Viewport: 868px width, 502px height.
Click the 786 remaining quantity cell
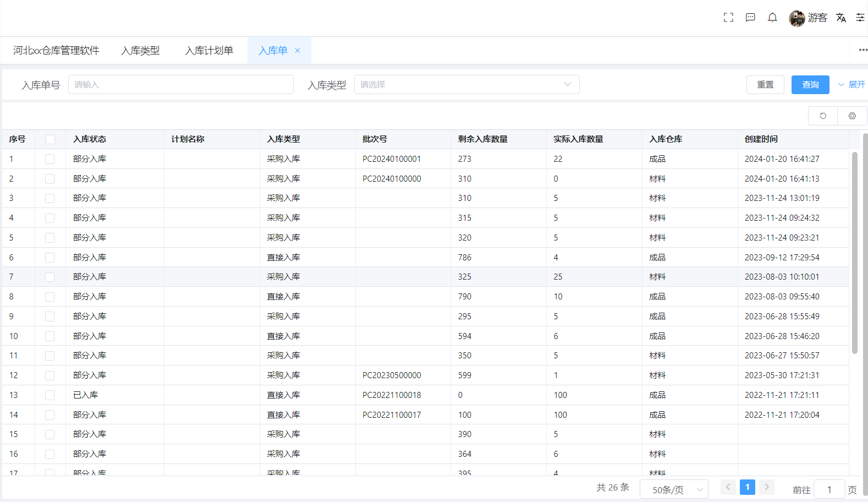465,258
